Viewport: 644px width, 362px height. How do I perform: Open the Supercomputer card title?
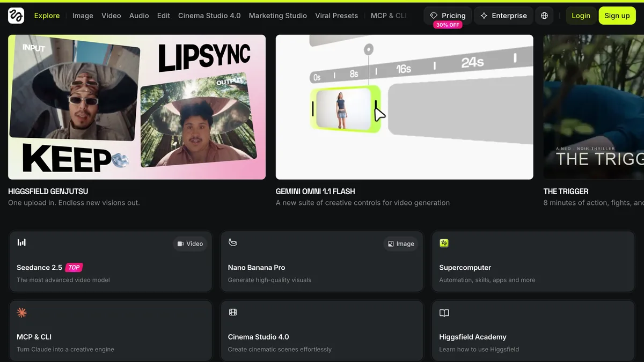(x=465, y=268)
